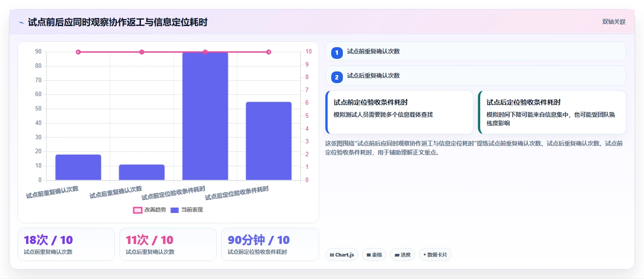Select list item 1 试点前重复确认次数
This screenshot has height=279, width=644.
476,51
